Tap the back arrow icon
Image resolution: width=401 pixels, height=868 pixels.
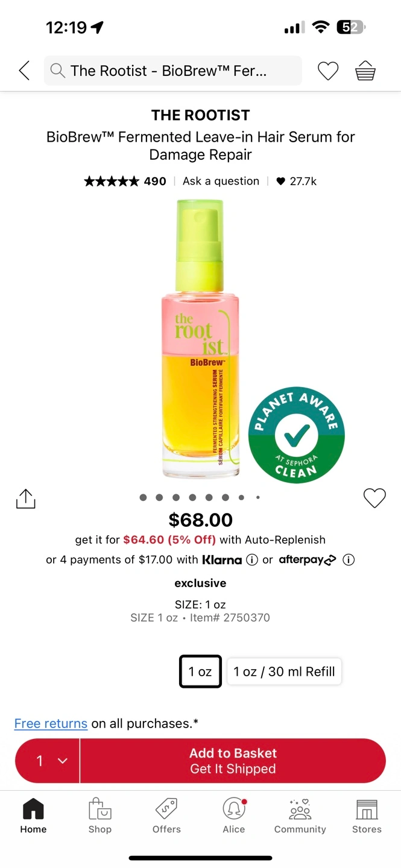[24, 71]
